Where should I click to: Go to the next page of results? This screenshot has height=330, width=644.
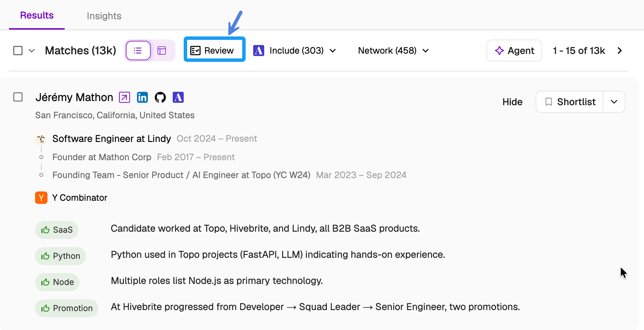click(x=620, y=51)
